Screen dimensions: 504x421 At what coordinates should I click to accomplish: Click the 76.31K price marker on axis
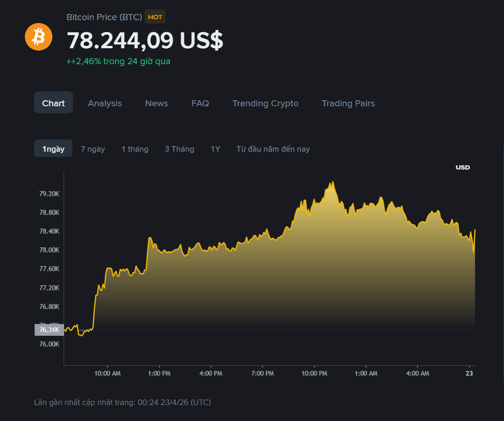coord(49,330)
